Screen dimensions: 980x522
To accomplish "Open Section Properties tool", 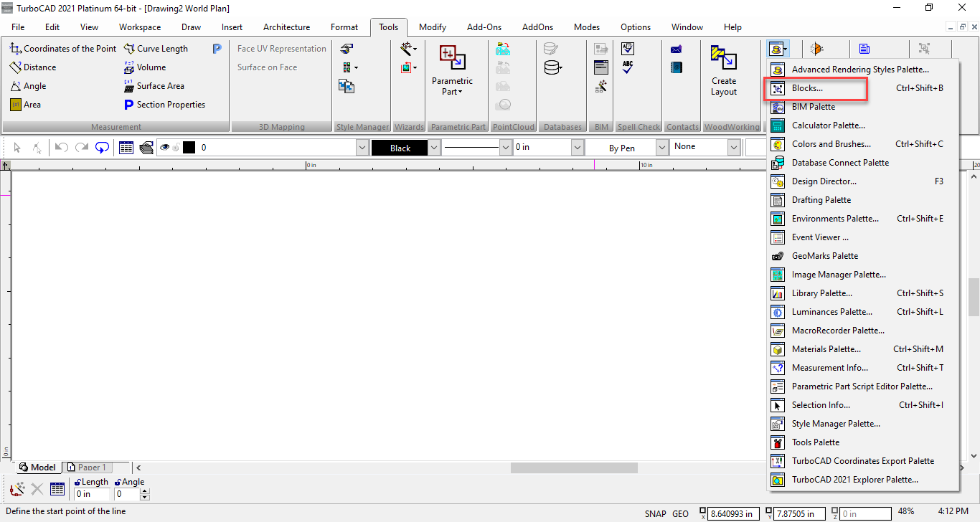I will click(x=164, y=105).
